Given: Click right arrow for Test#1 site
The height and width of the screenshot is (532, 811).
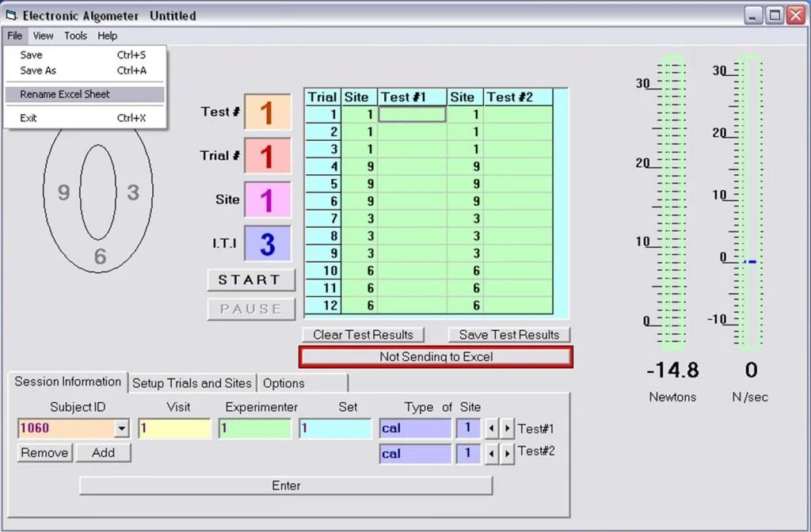Looking at the screenshot, I should click(507, 428).
